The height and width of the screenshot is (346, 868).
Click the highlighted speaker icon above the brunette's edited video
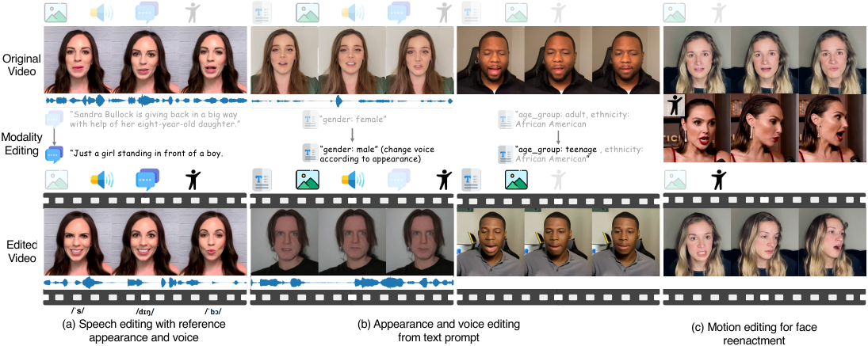(101, 180)
